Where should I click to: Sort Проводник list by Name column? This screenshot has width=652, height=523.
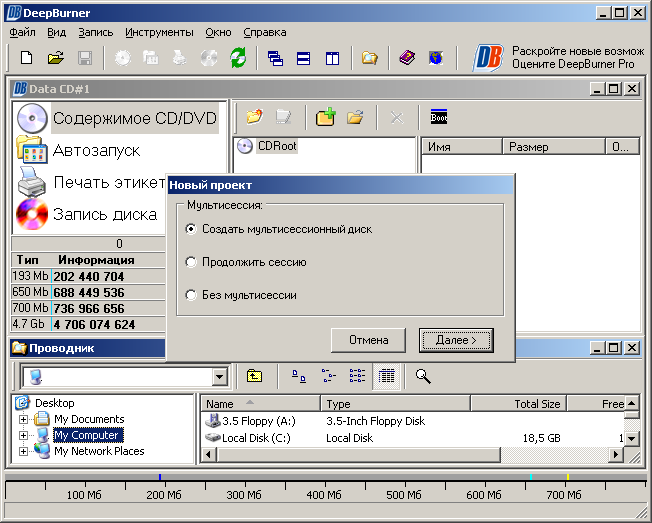coord(261,404)
